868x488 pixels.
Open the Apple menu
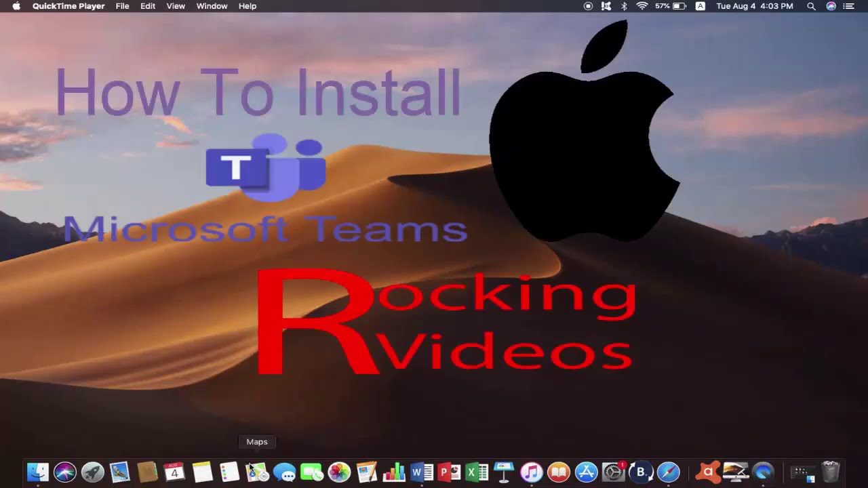point(16,6)
